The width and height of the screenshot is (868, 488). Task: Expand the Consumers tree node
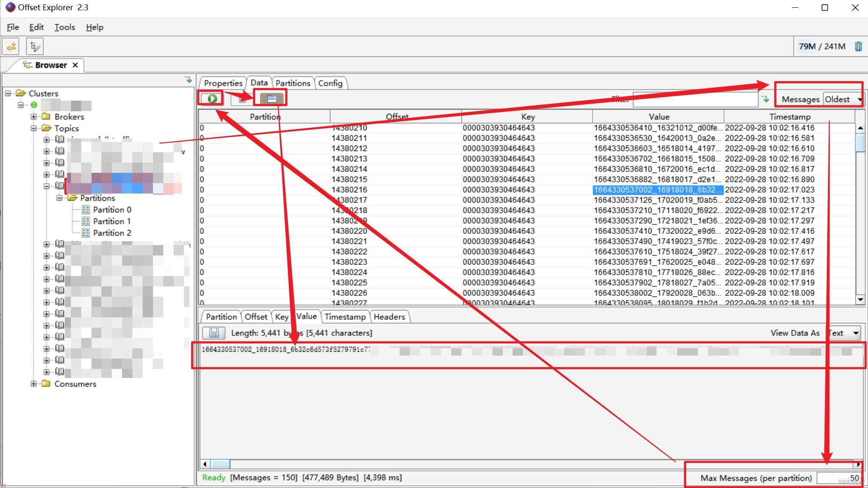tap(34, 384)
